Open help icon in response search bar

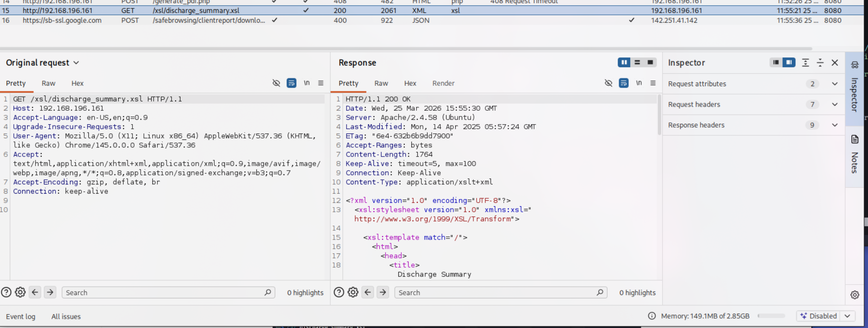point(339,292)
